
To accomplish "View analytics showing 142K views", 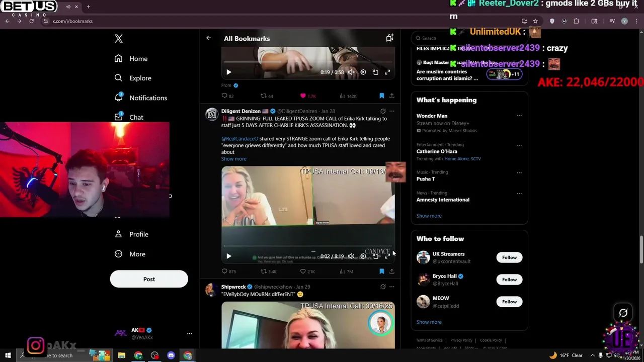I will click(x=348, y=96).
